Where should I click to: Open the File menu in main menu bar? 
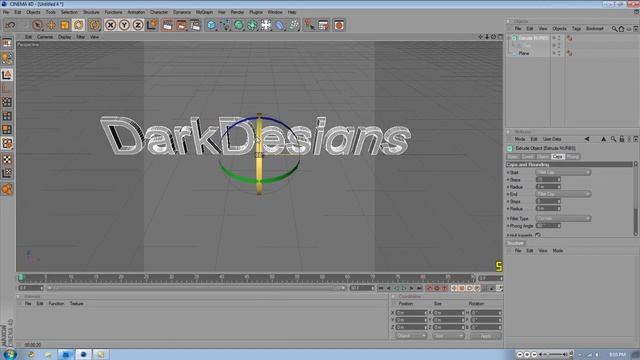(6, 12)
